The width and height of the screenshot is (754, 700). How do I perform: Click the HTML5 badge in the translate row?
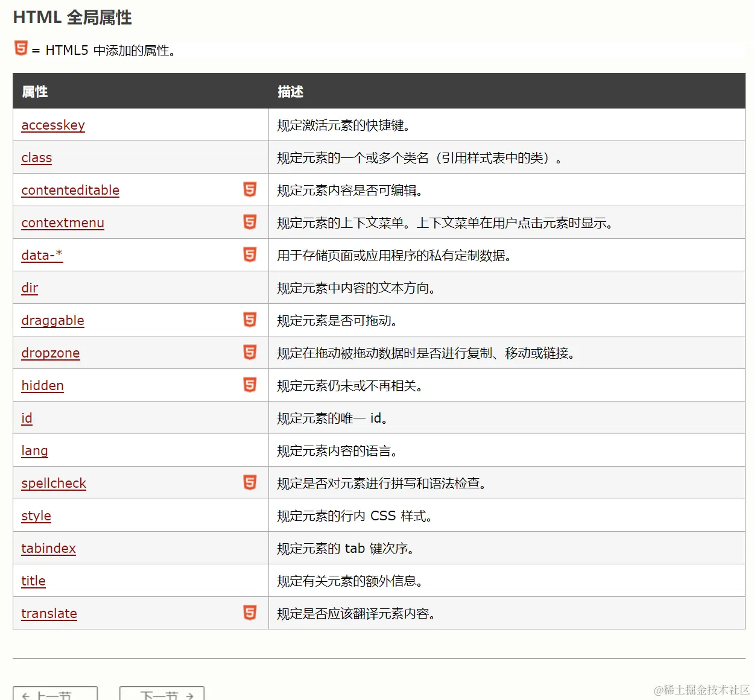click(x=250, y=613)
